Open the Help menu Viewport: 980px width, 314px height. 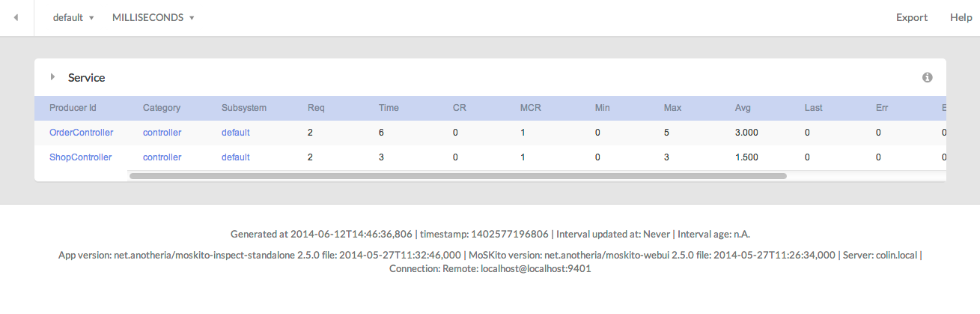point(961,17)
